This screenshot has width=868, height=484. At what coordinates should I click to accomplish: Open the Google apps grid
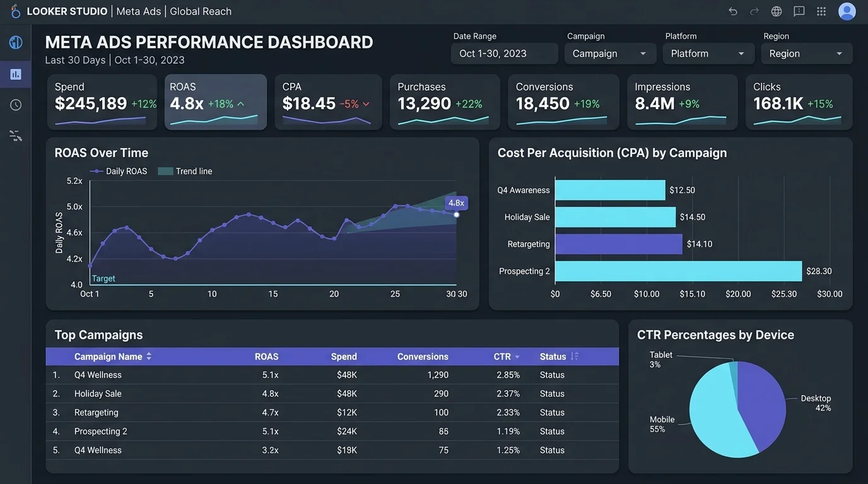point(821,11)
